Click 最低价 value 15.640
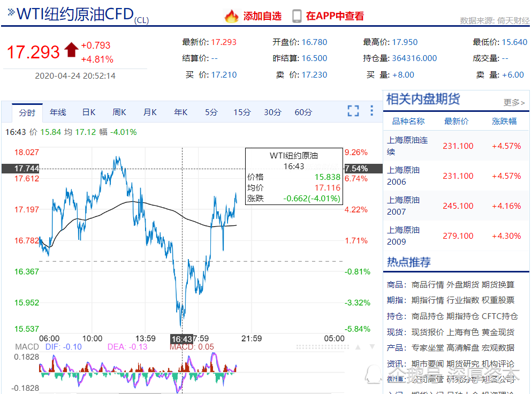 514,42
